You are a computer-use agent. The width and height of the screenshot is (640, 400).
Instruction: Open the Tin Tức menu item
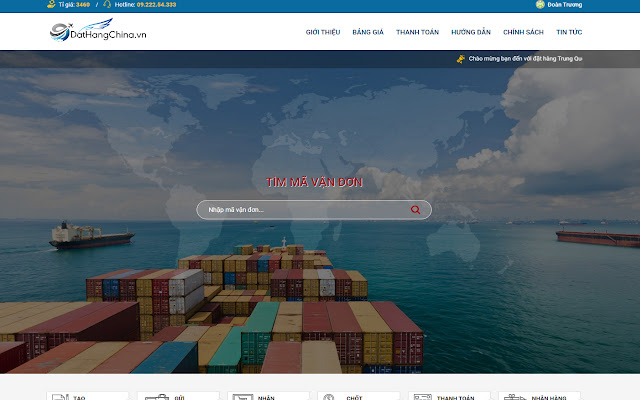(x=569, y=32)
